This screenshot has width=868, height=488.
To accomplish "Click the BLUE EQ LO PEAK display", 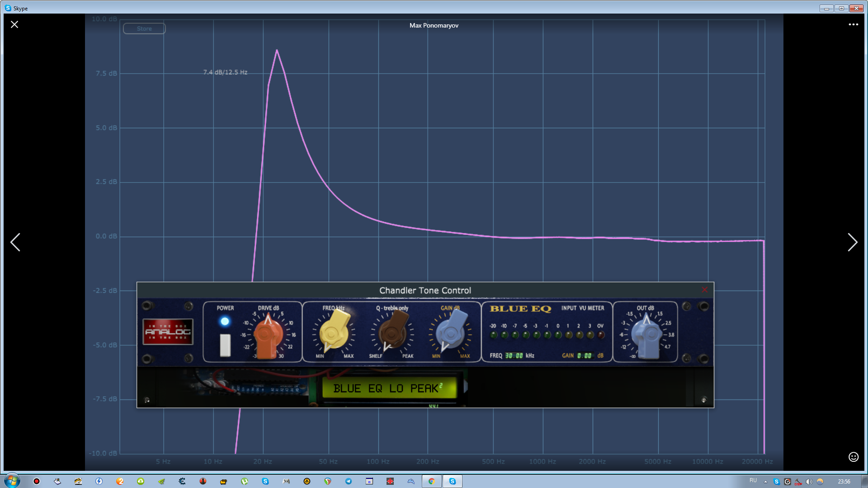I will click(x=389, y=388).
